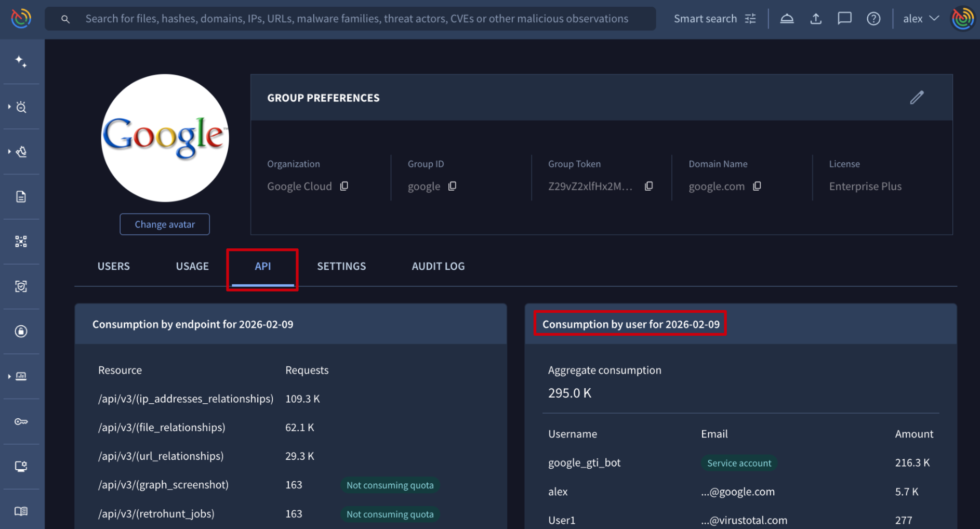Viewport: 980px width, 529px height.
Task: Open the chart monitor sidebar icon
Action: (21, 376)
